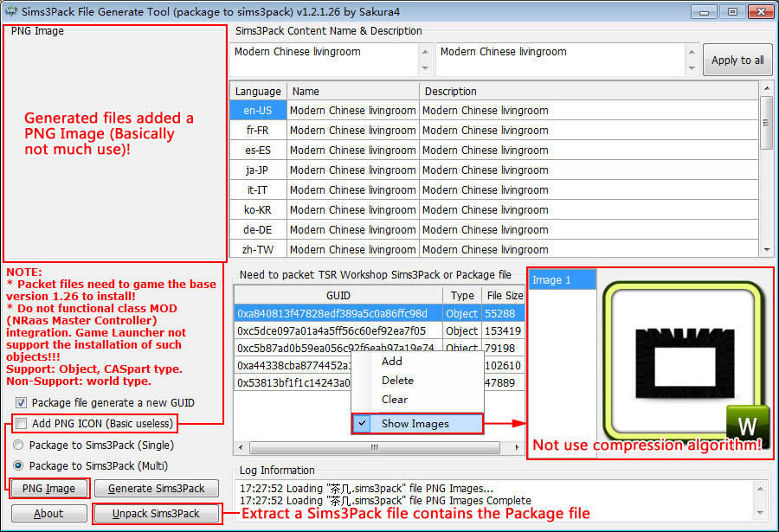Click file size value 153419
Image resolution: width=779 pixels, height=532 pixels.
click(x=503, y=330)
